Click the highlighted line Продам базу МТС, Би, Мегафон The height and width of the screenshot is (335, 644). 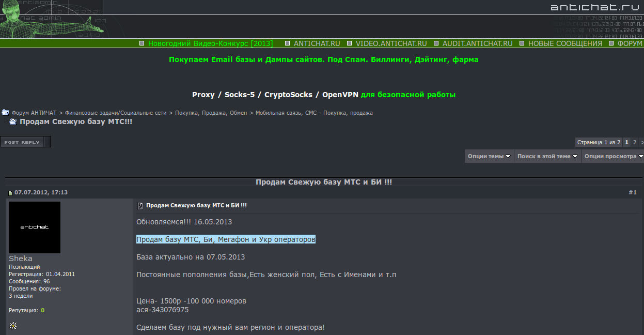point(226,239)
